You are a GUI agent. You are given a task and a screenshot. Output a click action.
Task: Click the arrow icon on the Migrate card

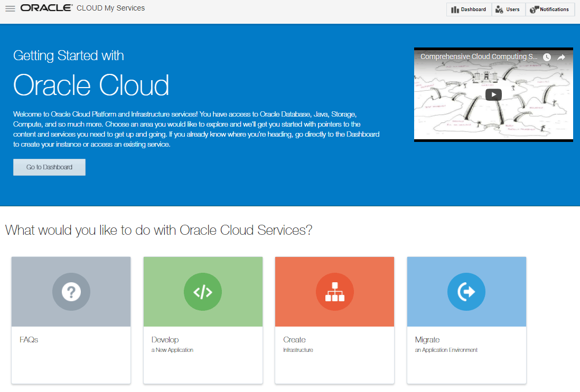[x=466, y=291]
